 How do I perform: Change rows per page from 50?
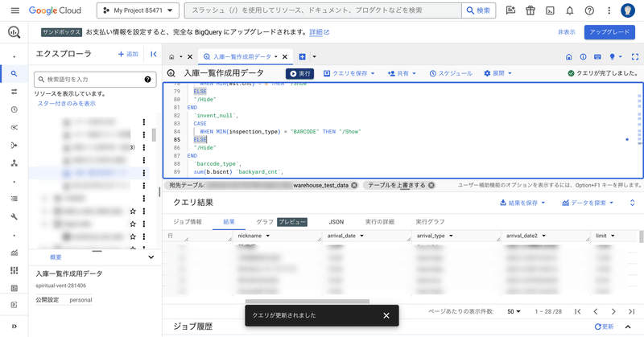514,312
